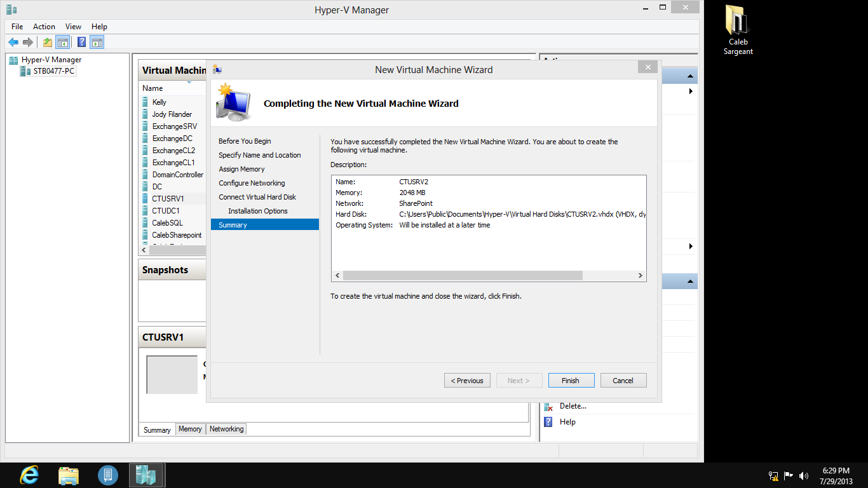This screenshot has height=488, width=868.
Task: Click the blue Back arrow in toolbar
Action: 13,43
